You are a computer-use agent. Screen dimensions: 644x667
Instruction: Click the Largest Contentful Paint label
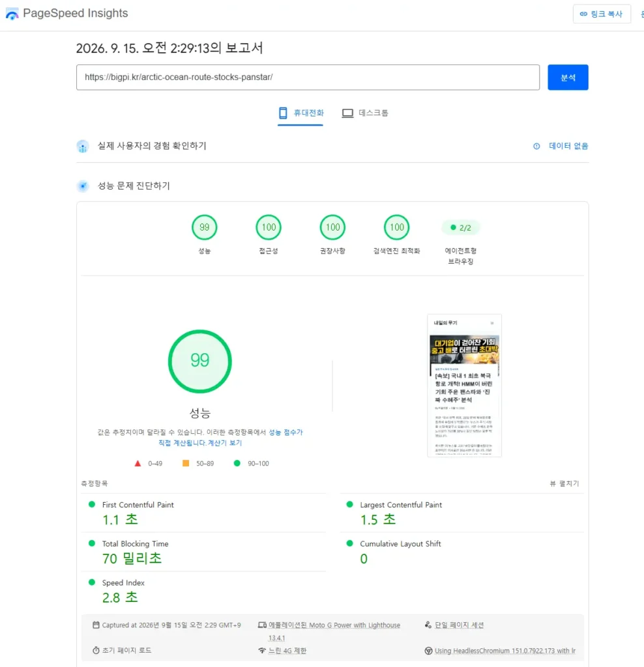(x=401, y=505)
